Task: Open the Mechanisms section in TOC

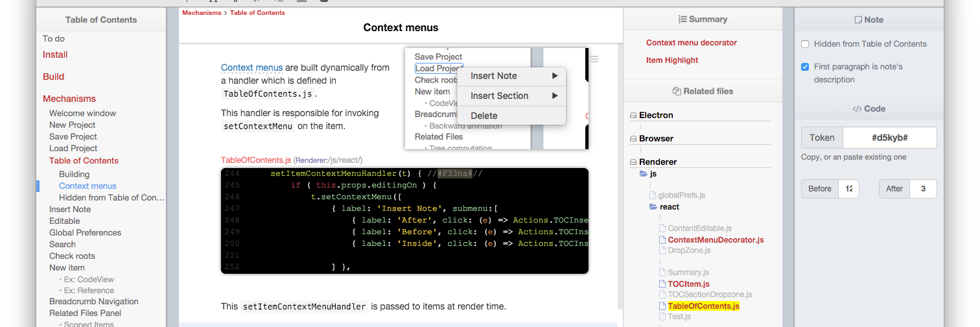Action: point(69,99)
